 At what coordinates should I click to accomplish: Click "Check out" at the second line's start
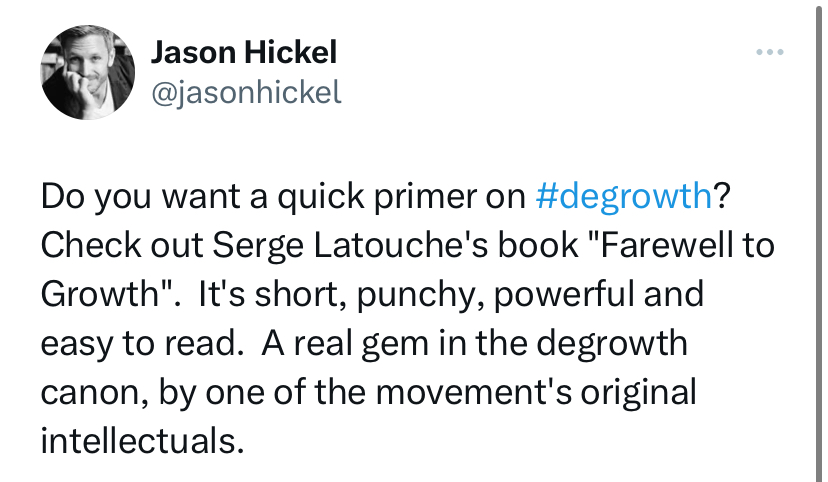112,245
